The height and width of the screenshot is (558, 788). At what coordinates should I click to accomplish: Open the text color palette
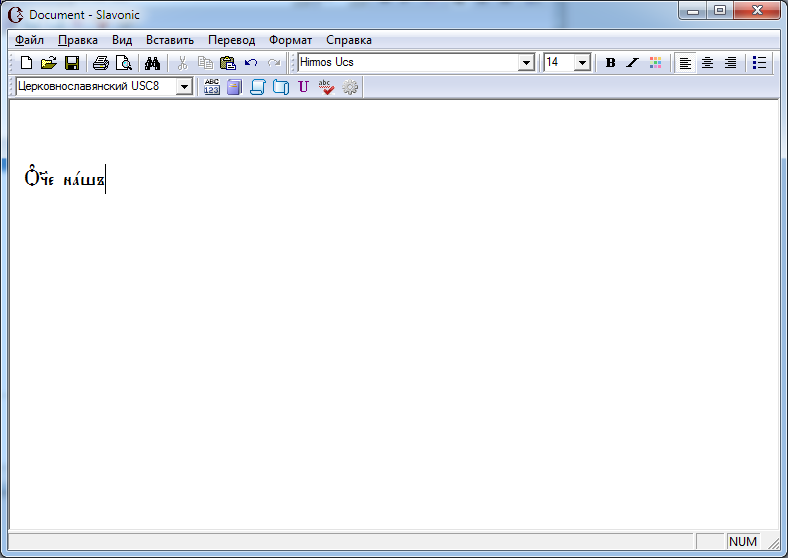coord(655,63)
